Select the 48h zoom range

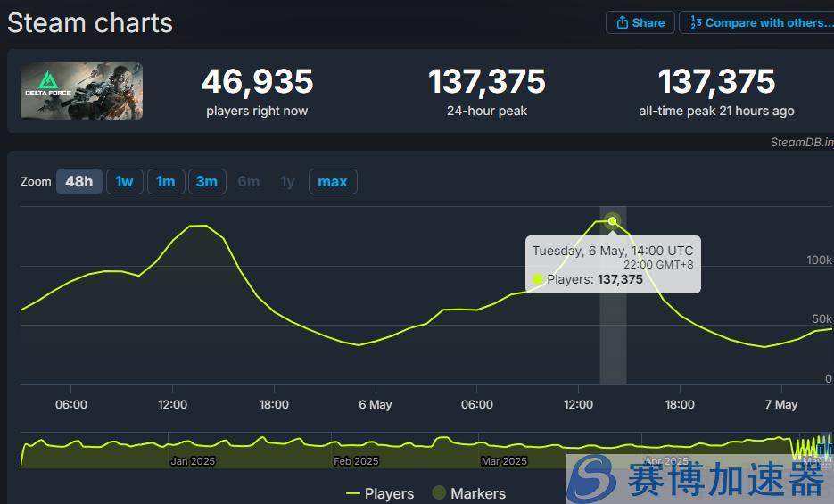point(79,181)
